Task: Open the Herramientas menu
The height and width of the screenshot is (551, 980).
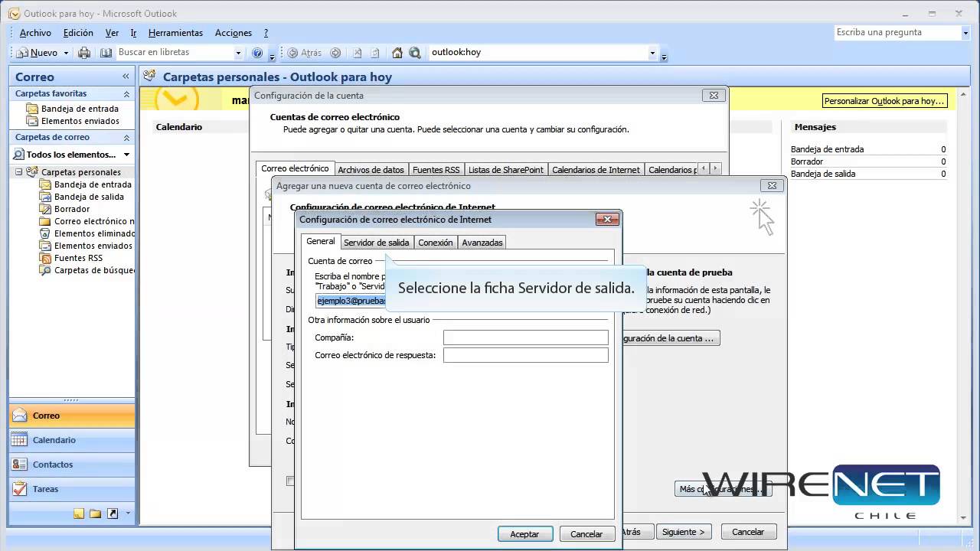Action: tap(175, 33)
